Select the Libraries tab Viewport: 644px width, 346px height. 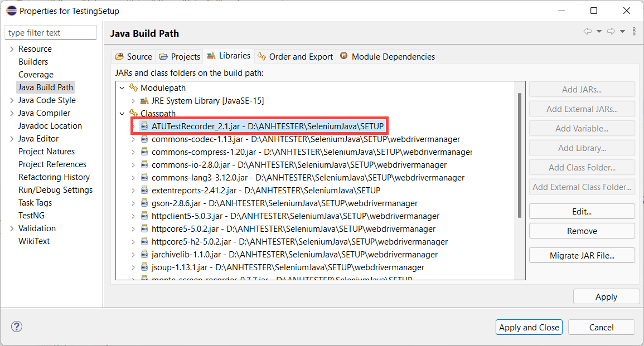point(229,56)
